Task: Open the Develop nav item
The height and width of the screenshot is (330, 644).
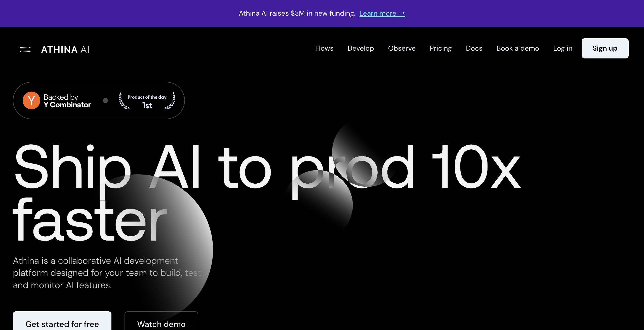Action: coord(361,48)
